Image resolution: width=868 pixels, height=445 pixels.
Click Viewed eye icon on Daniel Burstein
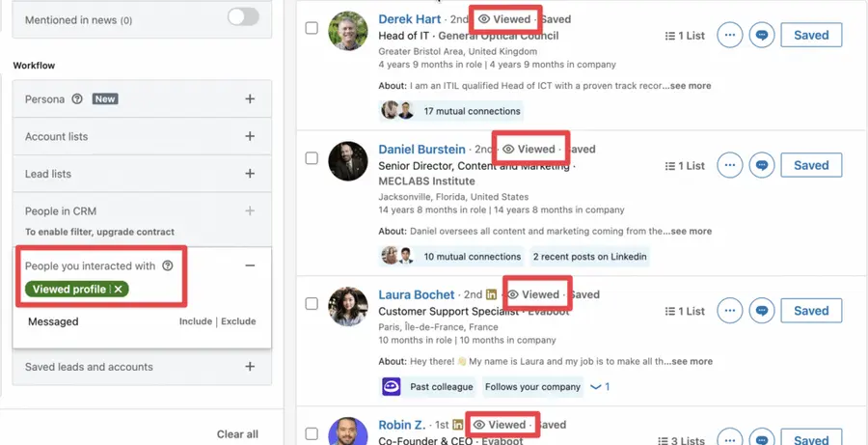coord(508,149)
